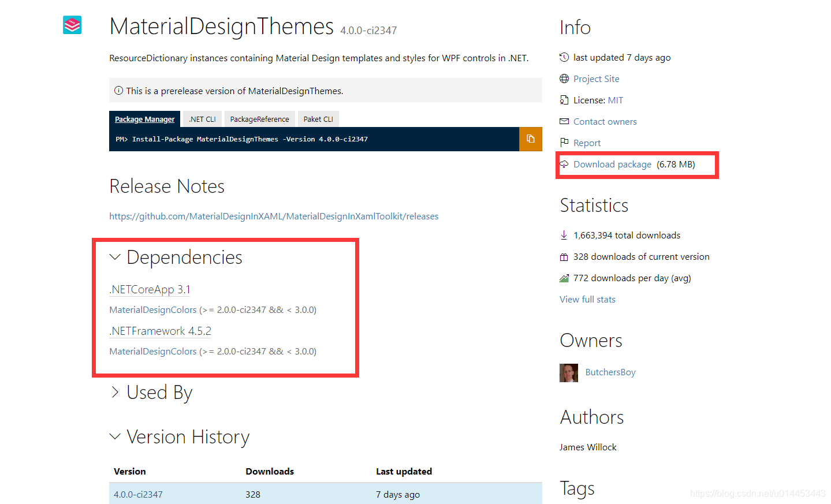The width and height of the screenshot is (831, 504).
Task: Click the Download package link
Action: coord(612,164)
